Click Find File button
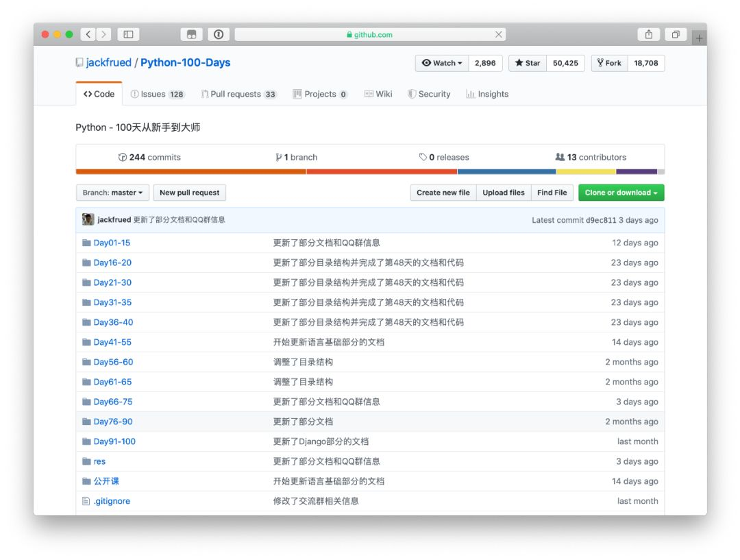The width and height of the screenshot is (740, 560). pos(552,193)
